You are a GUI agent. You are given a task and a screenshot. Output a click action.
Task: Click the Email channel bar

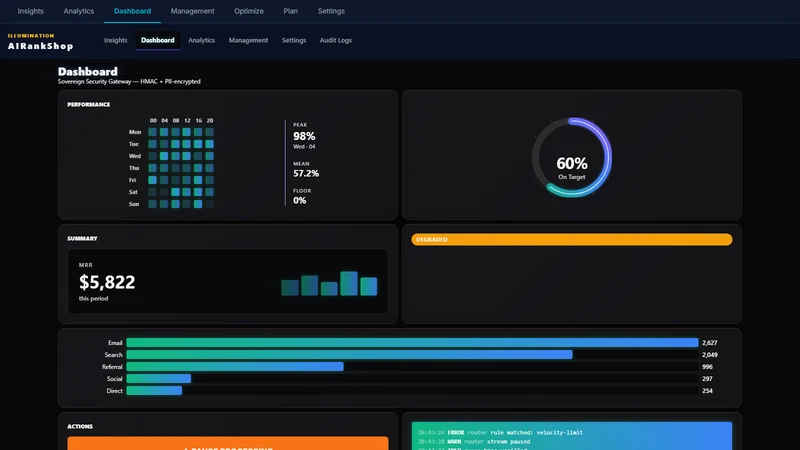[412, 343]
